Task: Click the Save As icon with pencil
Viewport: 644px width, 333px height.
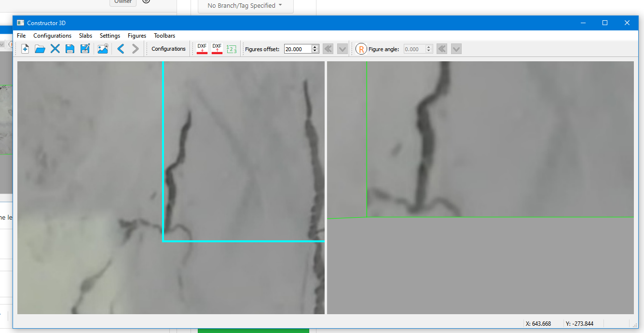Action: point(85,49)
